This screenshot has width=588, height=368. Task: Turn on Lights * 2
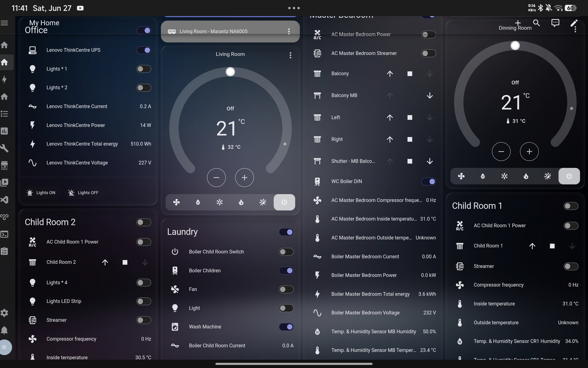tap(144, 88)
